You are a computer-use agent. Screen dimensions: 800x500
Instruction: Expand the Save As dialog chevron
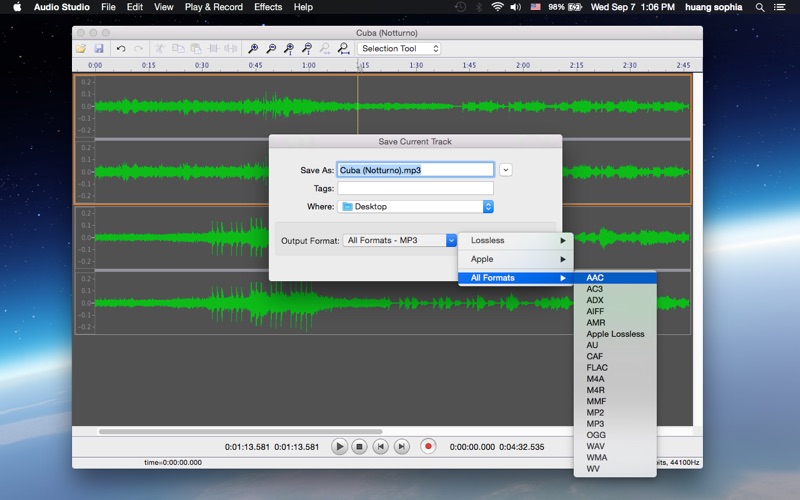[506, 170]
